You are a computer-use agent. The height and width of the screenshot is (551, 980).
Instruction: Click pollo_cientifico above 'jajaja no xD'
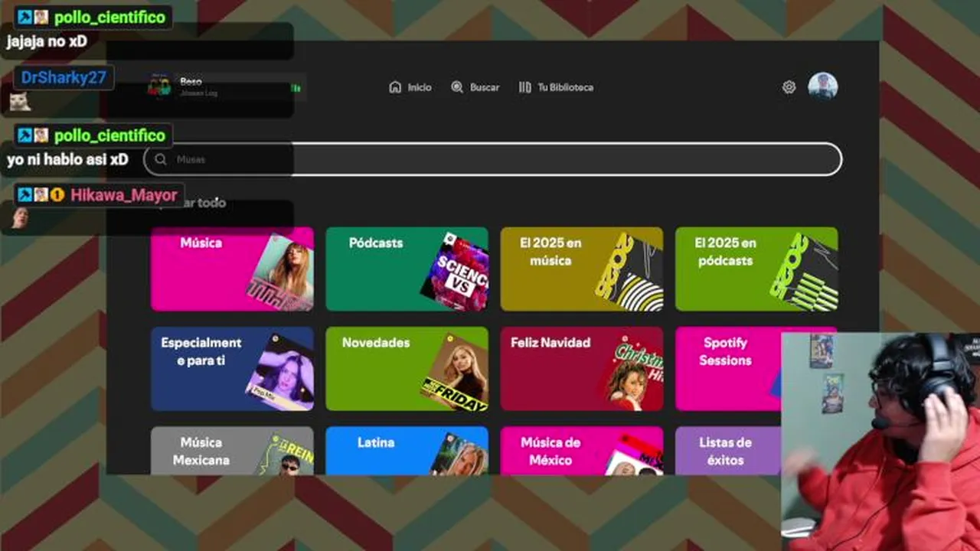click(x=109, y=17)
